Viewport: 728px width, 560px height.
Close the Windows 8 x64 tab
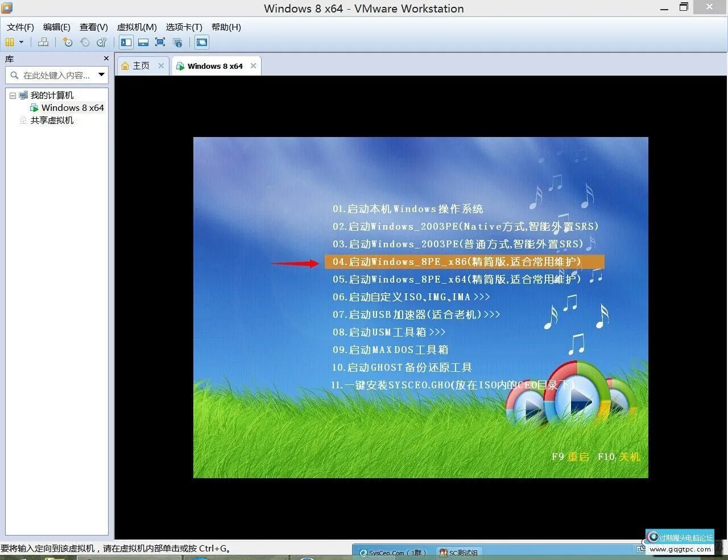pyautogui.click(x=253, y=66)
